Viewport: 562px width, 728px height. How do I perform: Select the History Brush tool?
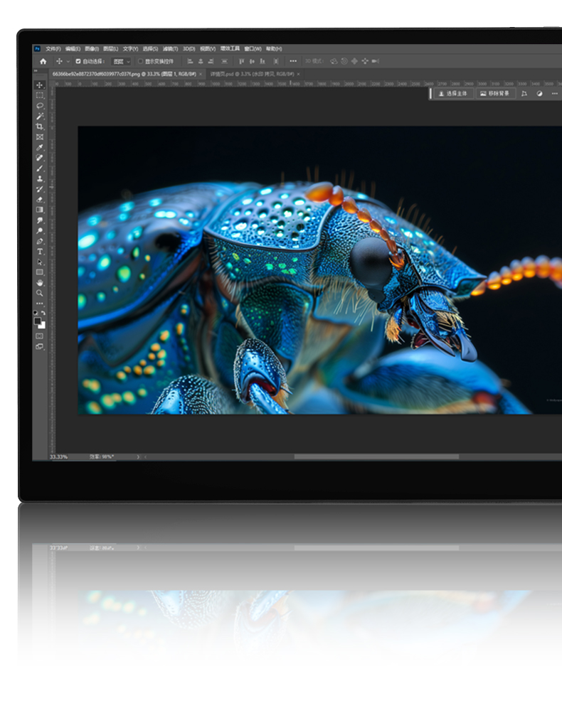[x=39, y=189]
